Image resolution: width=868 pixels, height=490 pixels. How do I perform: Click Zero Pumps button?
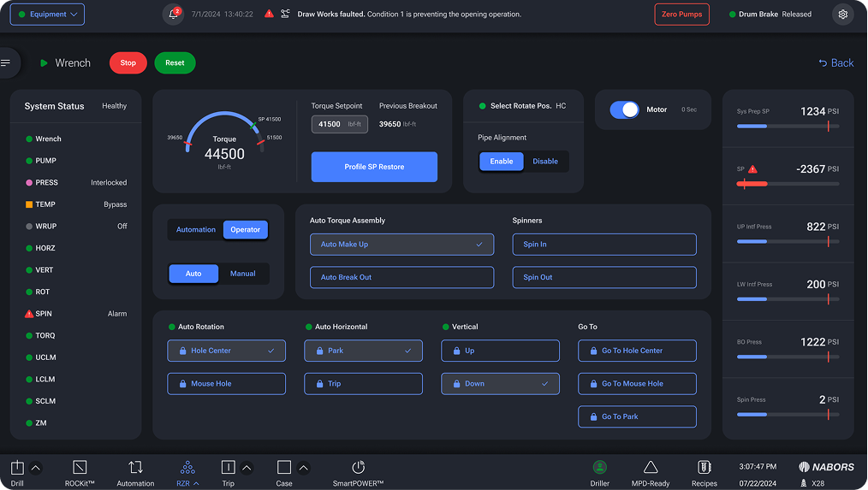681,15
